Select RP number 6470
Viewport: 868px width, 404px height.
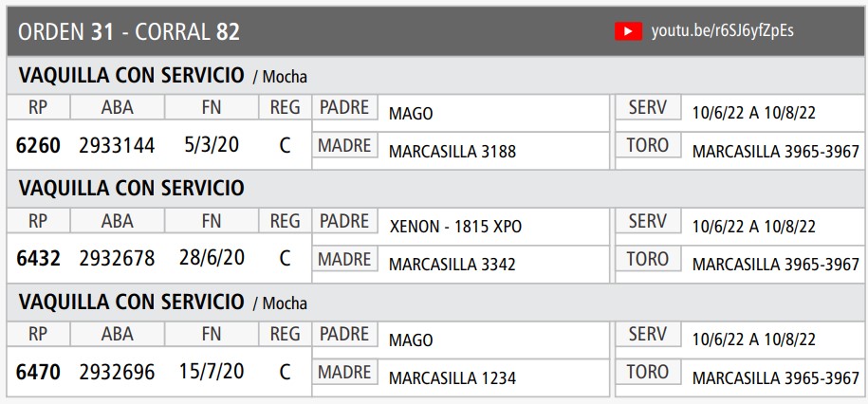(x=38, y=373)
